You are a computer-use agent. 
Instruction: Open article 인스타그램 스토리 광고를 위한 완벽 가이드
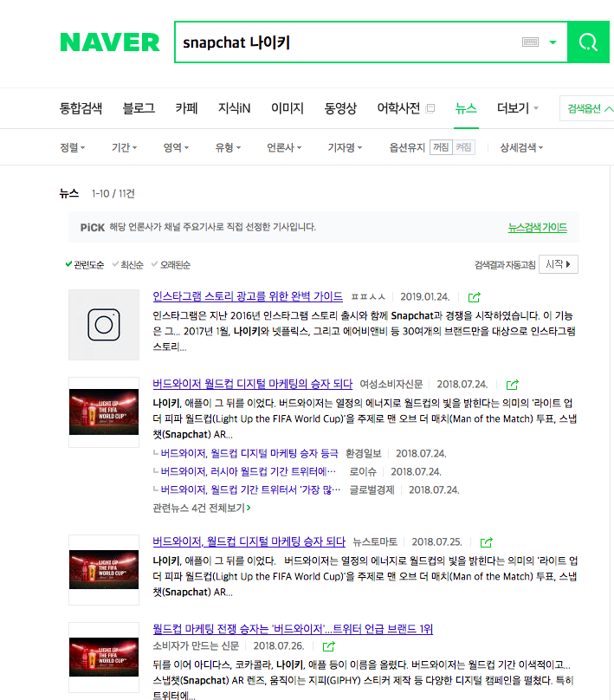248,296
